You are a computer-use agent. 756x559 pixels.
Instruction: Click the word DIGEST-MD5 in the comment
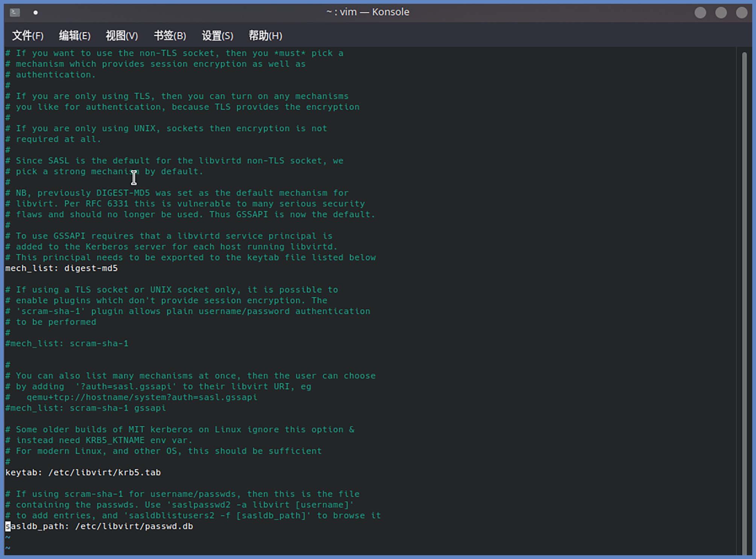click(123, 193)
